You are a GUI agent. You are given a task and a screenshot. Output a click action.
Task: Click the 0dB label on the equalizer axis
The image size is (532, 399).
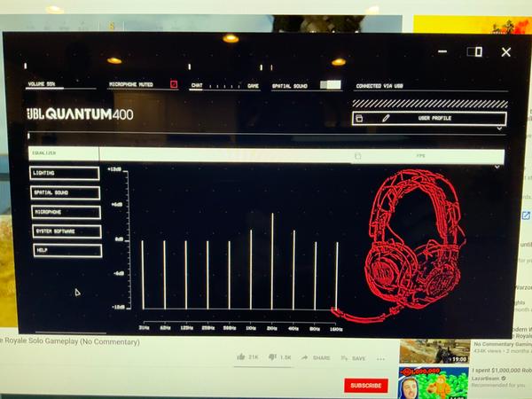point(119,239)
